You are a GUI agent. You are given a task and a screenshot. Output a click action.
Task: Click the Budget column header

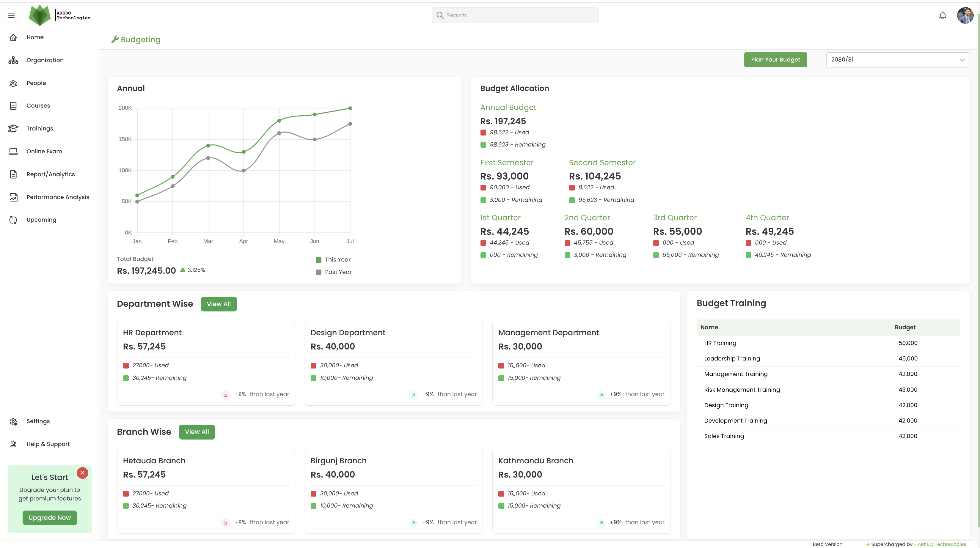[905, 327]
